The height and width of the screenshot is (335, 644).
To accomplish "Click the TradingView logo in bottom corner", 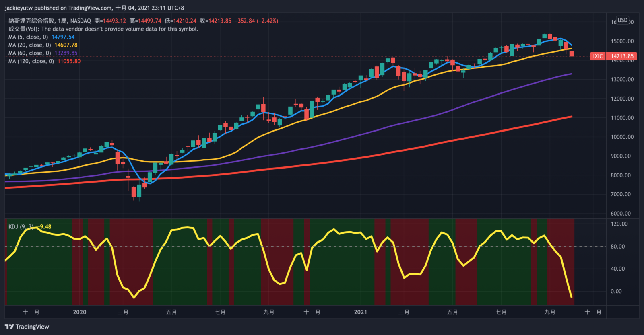I will [27, 327].
